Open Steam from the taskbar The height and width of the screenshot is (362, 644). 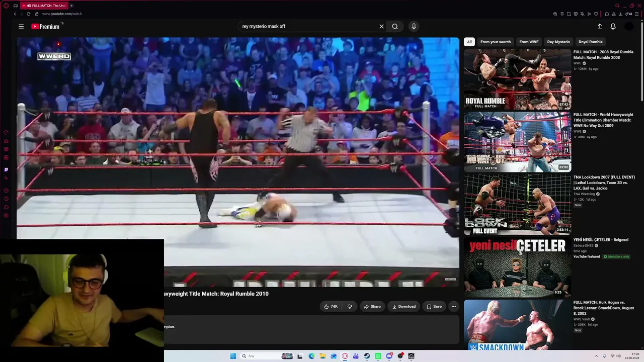pyautogui.click(x=367, y=356)
